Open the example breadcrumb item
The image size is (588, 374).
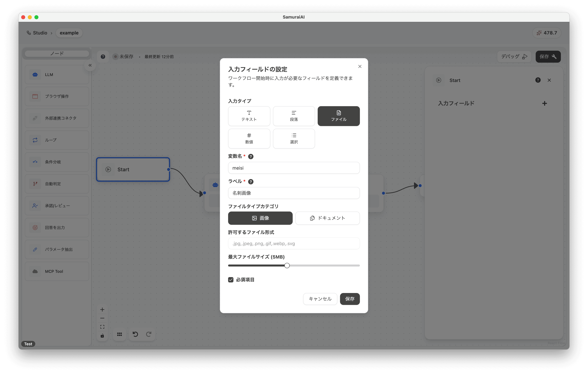(x=69, y=33)
